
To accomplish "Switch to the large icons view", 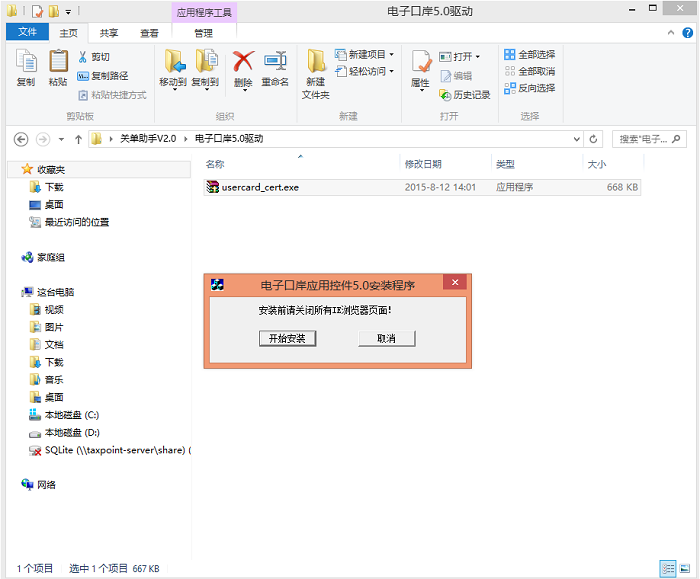I will pyautogui.click(x=685, y=568).
